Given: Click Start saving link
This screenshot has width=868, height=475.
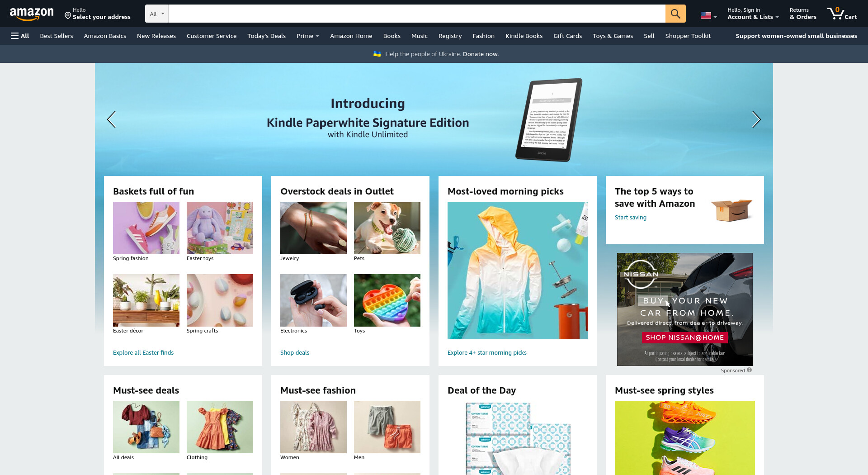Looking at the screenshot, I should pyautogui.click(x=631, y=217).
